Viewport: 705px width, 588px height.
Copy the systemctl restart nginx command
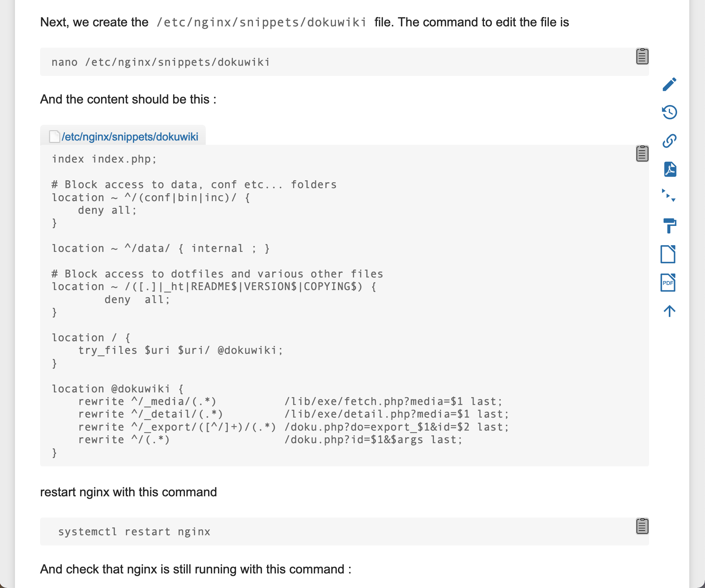pos(642,526)
